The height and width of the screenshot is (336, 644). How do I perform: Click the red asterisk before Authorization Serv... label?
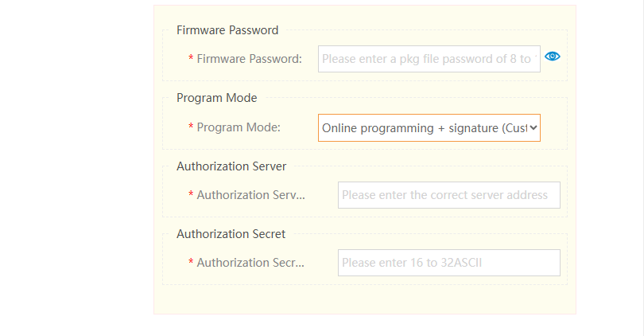click(191, 193)
